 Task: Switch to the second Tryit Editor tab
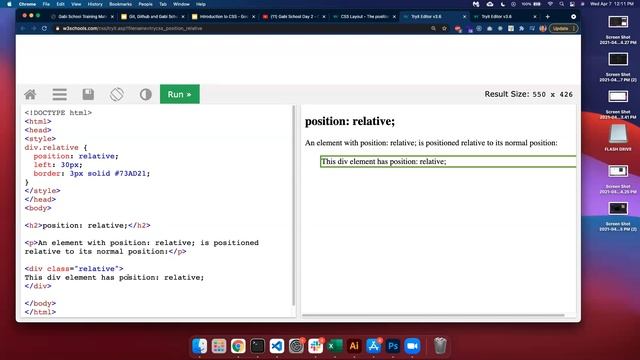tap(505, 17)
